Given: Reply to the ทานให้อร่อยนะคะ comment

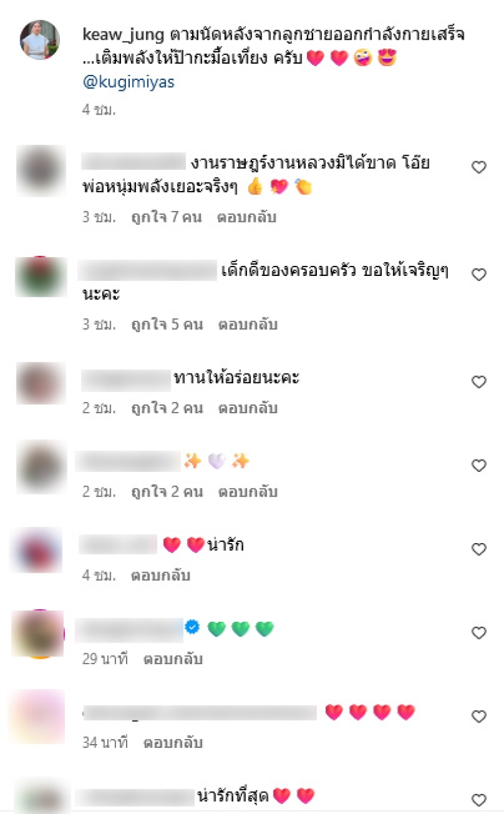Looking at the screenshot, I should [x=248, y=408].
